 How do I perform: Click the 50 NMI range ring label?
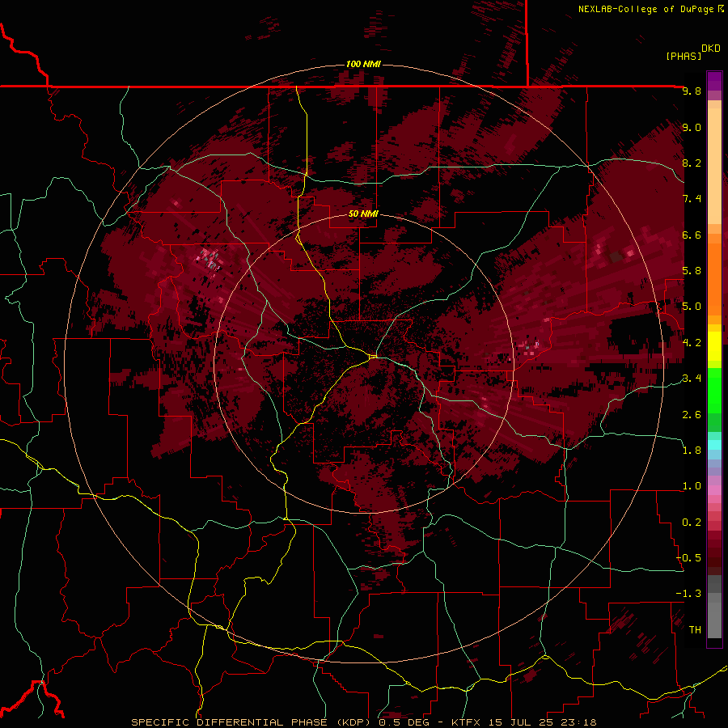[x=363, y=214]
